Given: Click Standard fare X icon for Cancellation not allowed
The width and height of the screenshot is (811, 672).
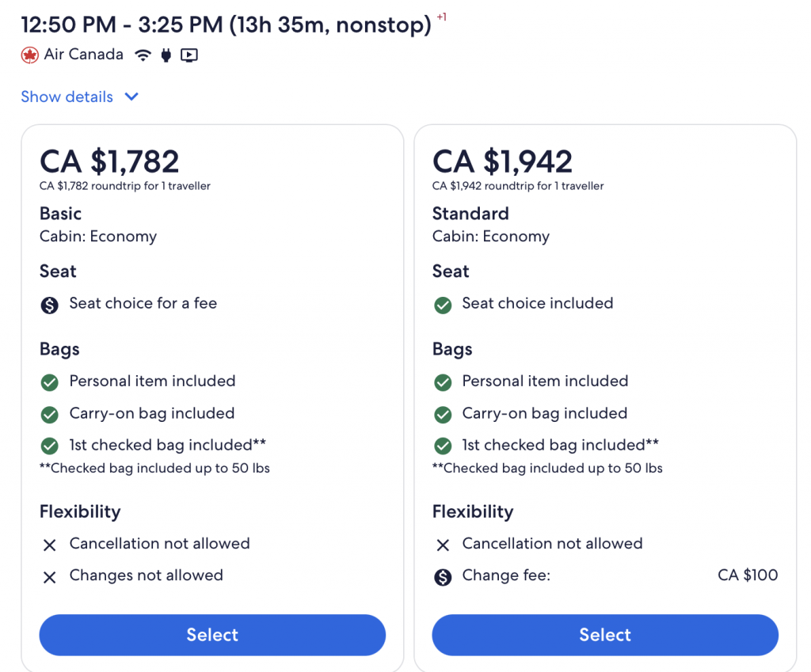Looking at the screenshot, I should (x=443, y=545).
